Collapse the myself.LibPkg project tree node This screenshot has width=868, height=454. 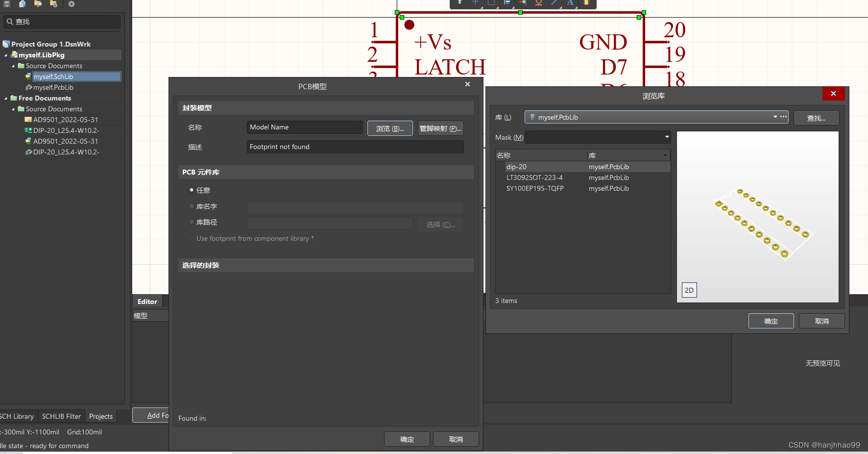pyautogui.click(x=6, y=55)
